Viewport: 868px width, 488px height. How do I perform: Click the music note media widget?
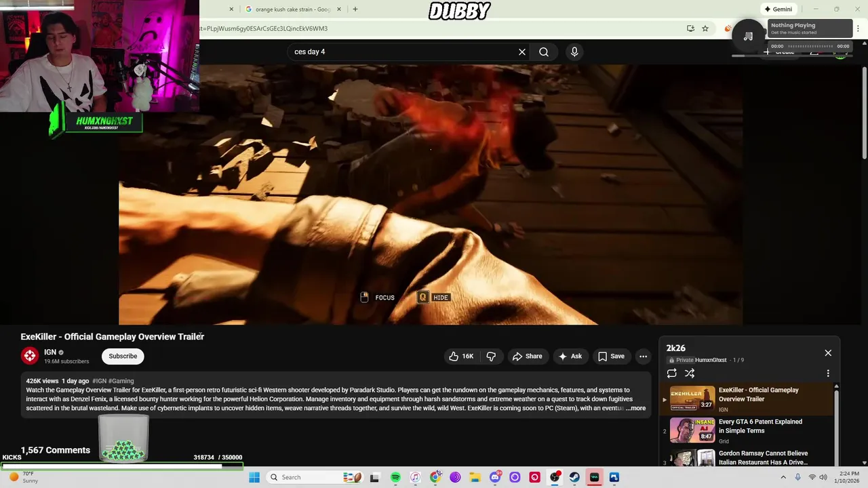tap(748, 36)
